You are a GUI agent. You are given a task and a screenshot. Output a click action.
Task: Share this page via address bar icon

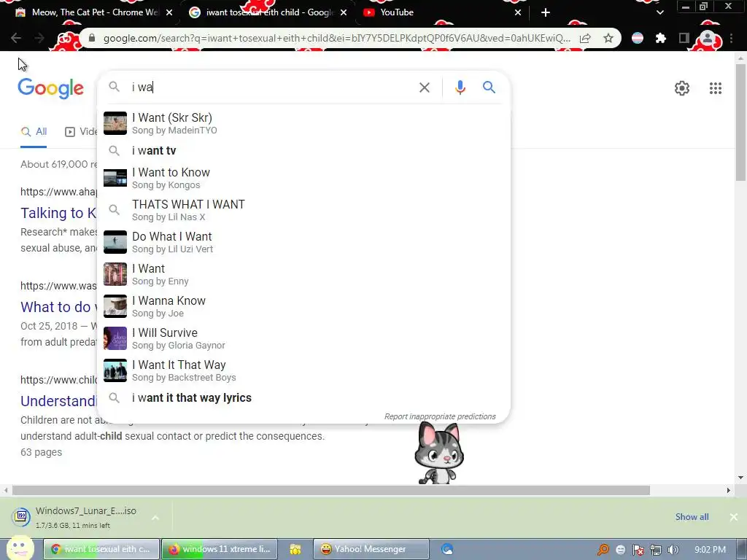pos(586,38)
